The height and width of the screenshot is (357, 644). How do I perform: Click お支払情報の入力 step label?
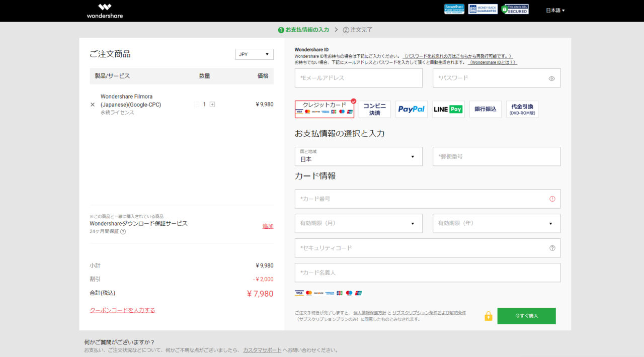pos(307,30)
